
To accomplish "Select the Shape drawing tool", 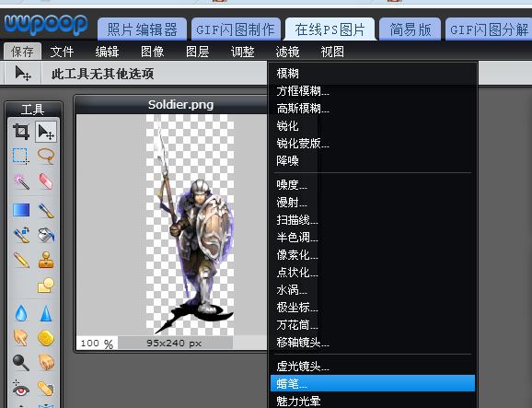I will (x=46, y=286).
